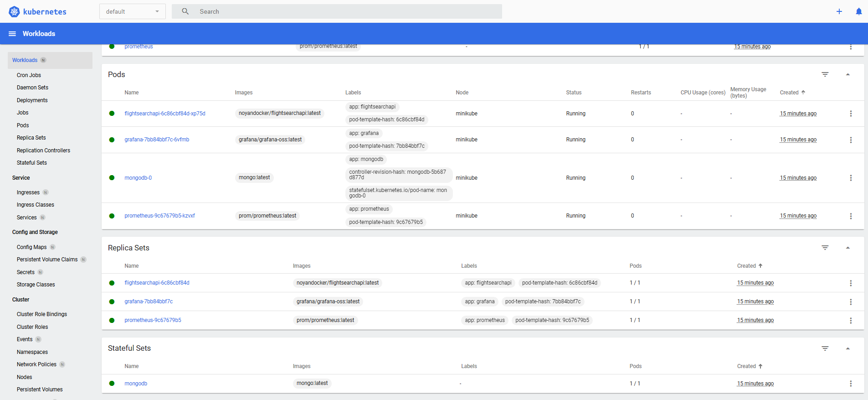Open the hamburger navigation menu

(12, 34)
